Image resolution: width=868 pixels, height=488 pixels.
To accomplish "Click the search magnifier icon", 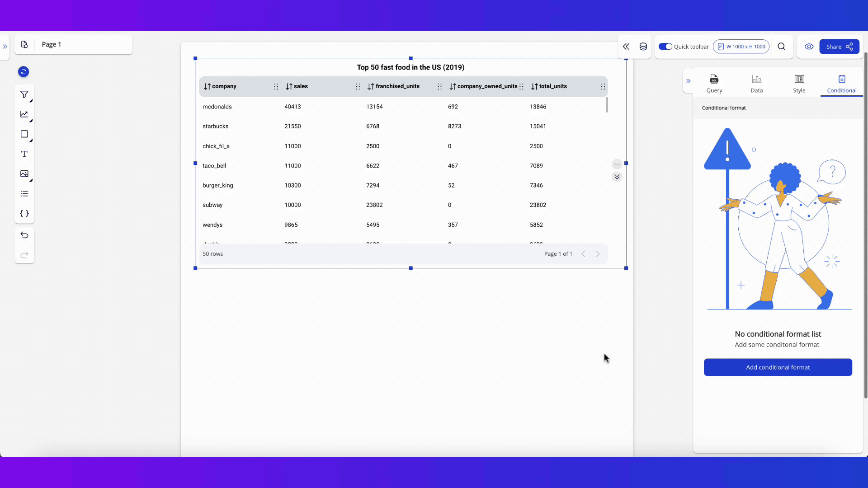I will [781, 47].
